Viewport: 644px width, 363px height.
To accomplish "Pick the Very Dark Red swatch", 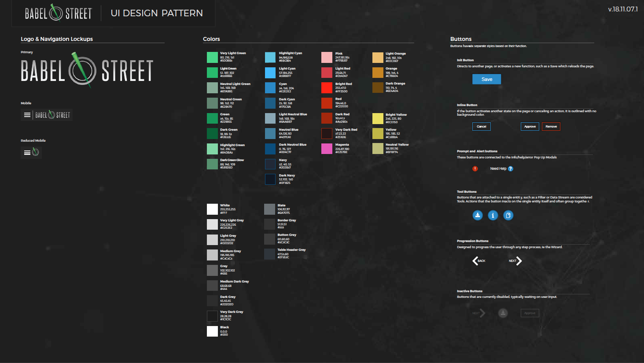I will coord(327,133).
